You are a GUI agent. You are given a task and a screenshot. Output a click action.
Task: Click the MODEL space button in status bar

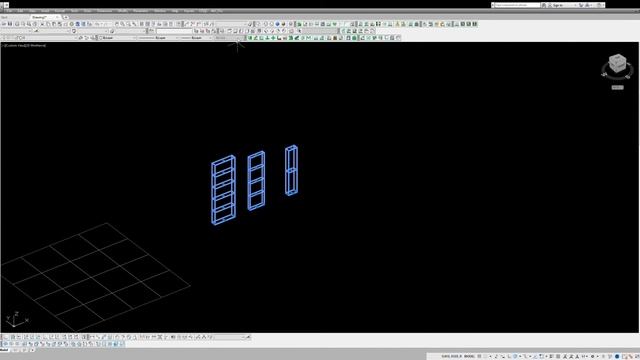tap(469, 356)
